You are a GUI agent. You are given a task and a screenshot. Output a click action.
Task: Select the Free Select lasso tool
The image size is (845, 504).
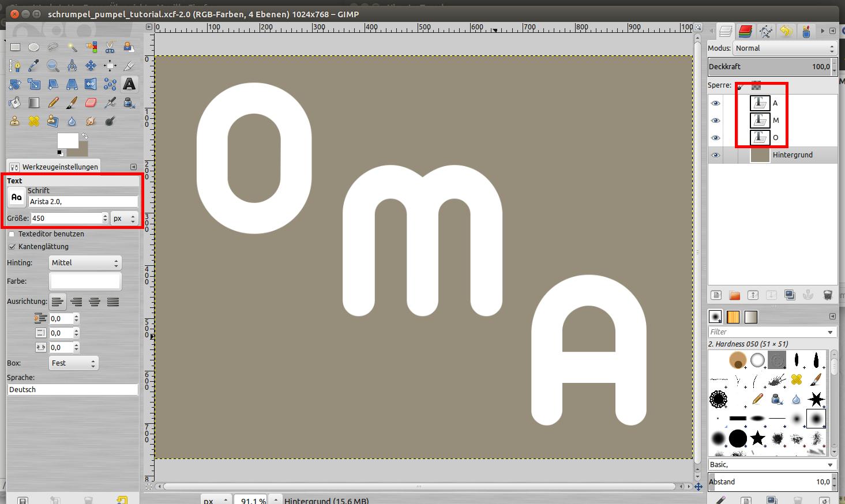click(53, 47)
